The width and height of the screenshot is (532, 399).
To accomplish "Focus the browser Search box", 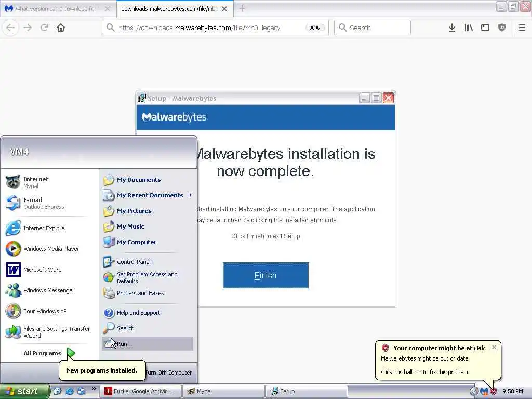I will (372, 28).
